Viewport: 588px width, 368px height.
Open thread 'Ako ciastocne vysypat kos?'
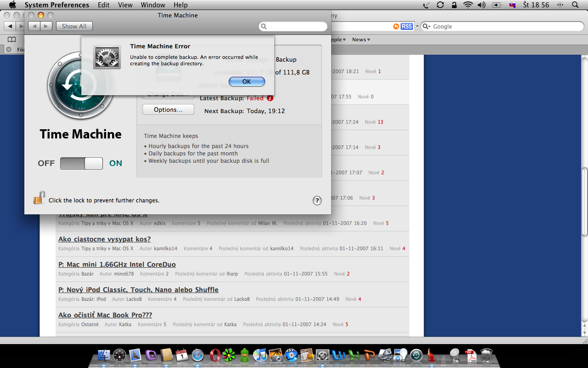tap(104, 239)
